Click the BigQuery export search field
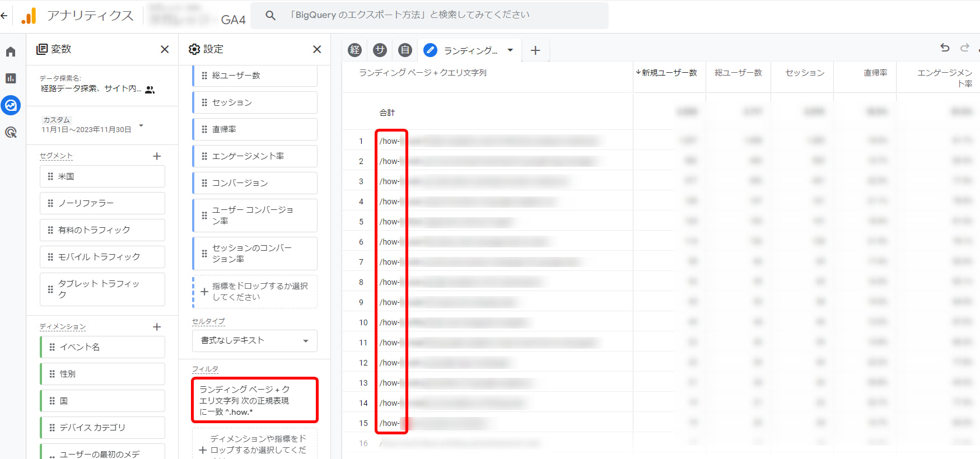Viewport: 980px width, 459px height. coord(430,15)
